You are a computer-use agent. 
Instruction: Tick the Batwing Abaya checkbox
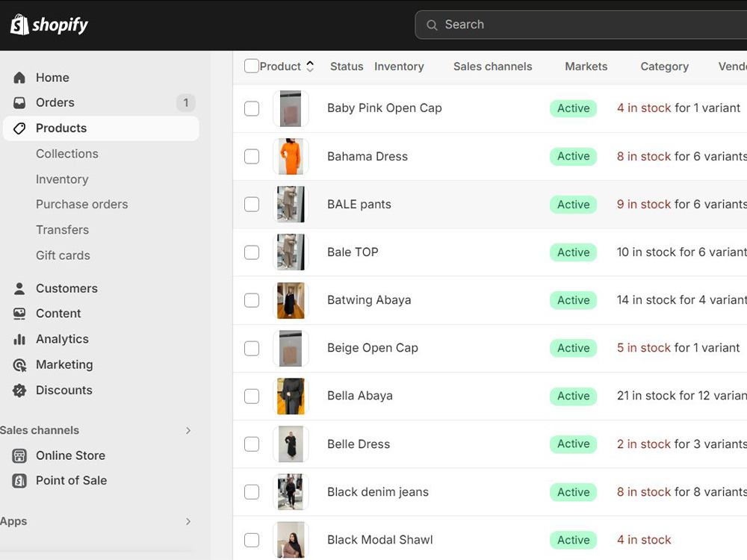[252, 300]
